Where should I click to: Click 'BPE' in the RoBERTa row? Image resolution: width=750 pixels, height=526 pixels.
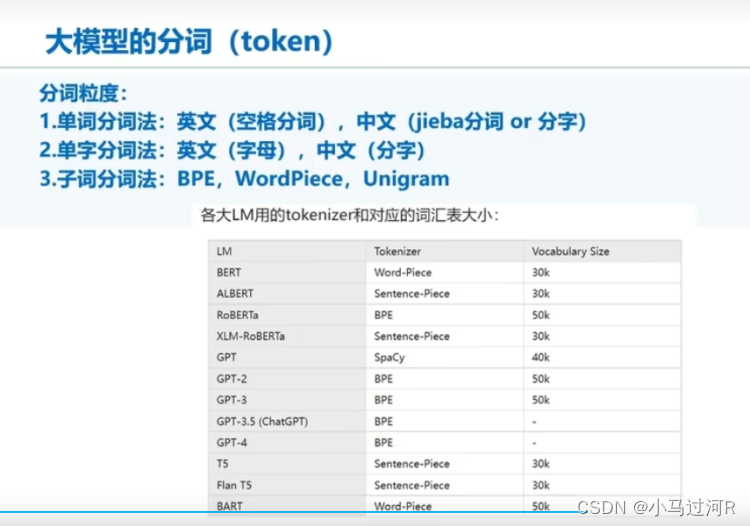pos(384,315)
